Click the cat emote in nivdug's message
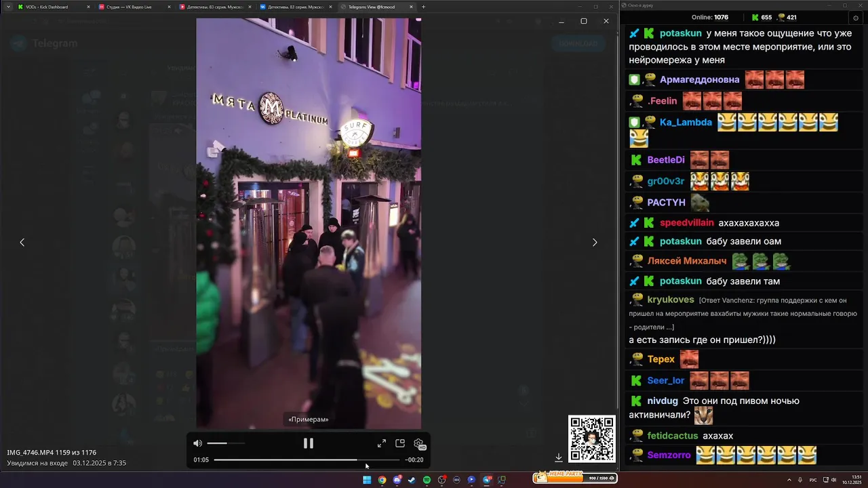 [x=703, y=415]
